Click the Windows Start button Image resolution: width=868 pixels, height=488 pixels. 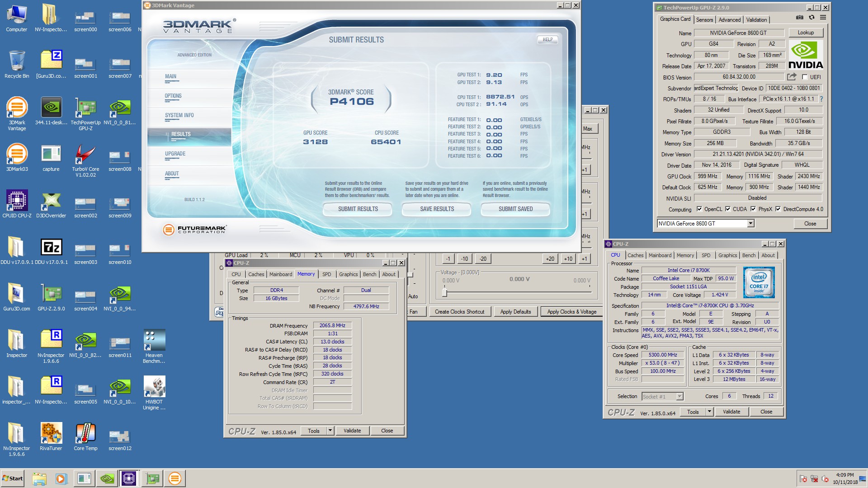point(13,479)
